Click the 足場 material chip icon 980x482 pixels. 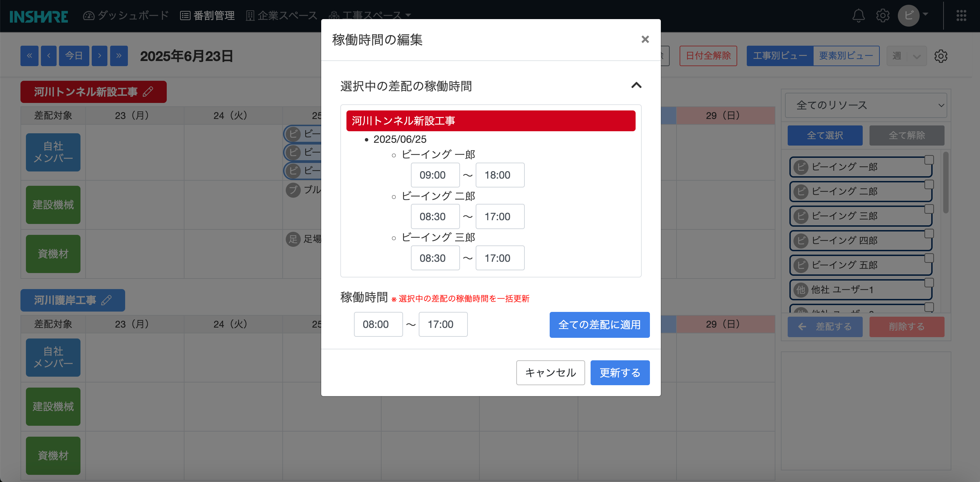pyautogui.click(x=293, y=239)
